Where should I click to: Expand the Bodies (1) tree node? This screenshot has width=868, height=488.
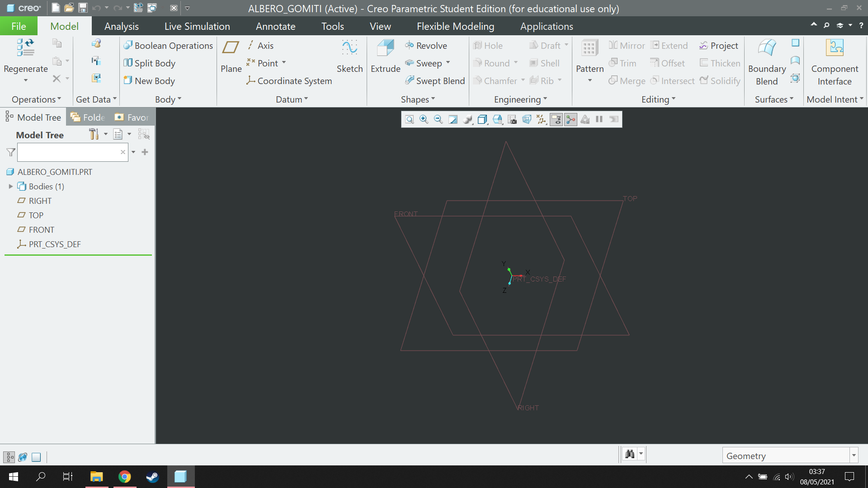coord(11,186)
